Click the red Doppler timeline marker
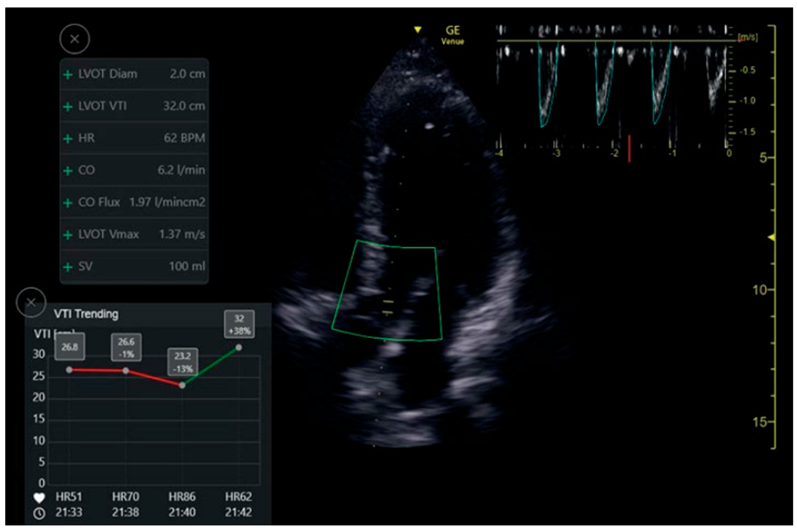This screenshot has width=797, height=532. pos(629,149)
